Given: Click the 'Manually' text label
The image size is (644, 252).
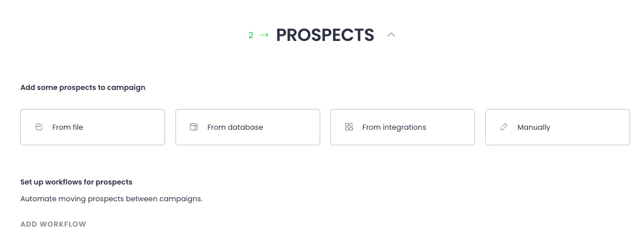Looking at the screenshot, I should click(x=534, y=127).
